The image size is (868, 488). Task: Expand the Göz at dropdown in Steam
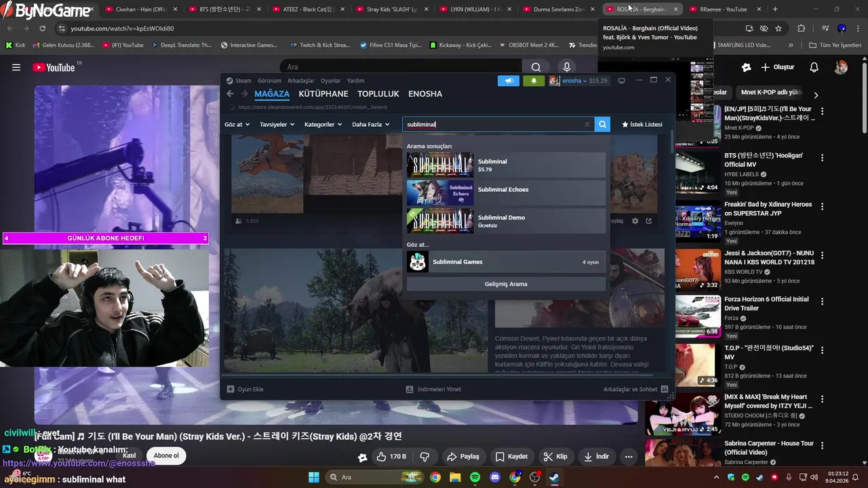click(x=237, y=125)
